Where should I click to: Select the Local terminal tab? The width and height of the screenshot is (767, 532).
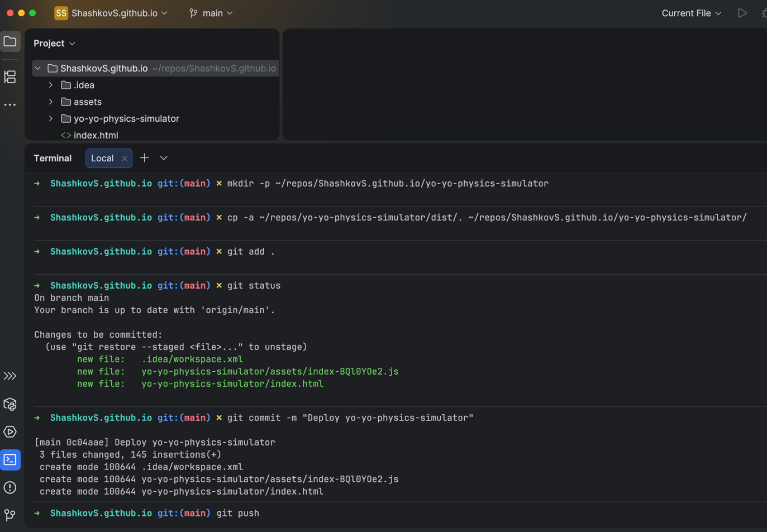point(102,158)
